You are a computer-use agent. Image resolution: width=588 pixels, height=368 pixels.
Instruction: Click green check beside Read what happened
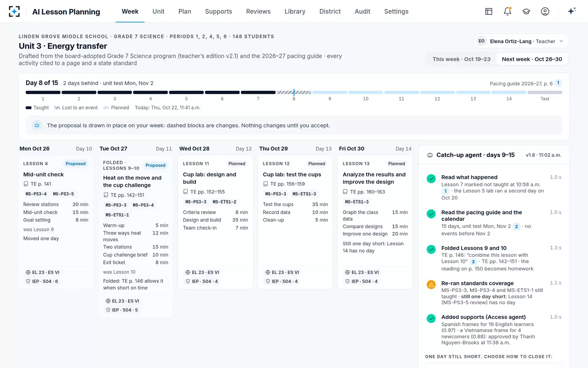click(431, 179)
